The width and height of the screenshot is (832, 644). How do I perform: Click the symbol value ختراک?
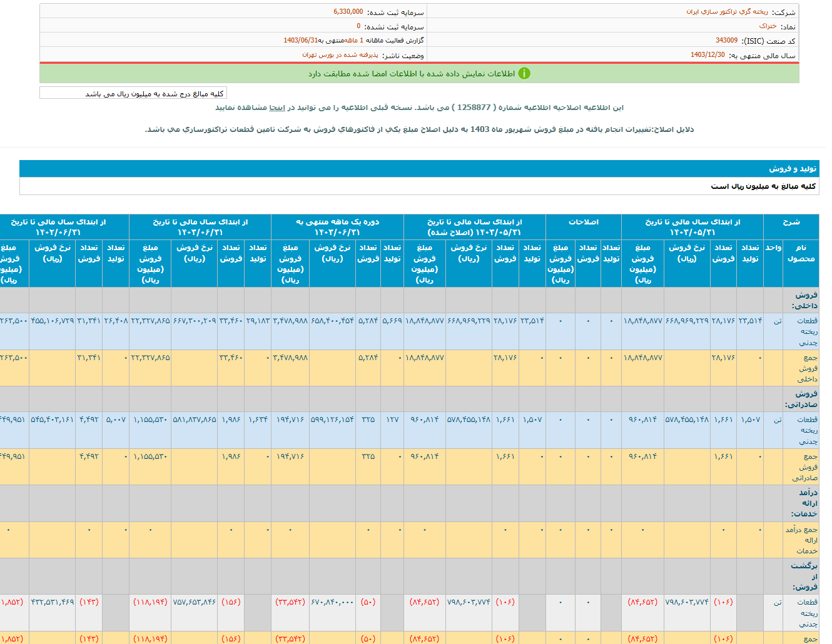point(768,26)
